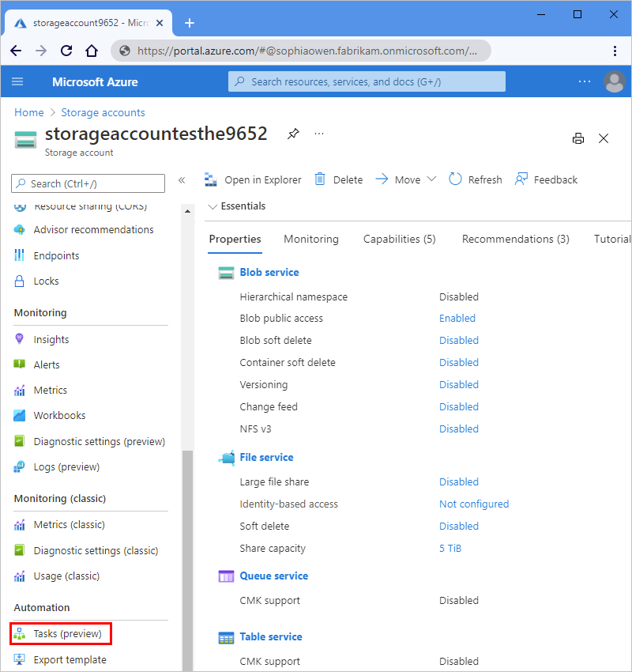
Task: Click the Blob service heading link
Action: click(x=269, y=273)
